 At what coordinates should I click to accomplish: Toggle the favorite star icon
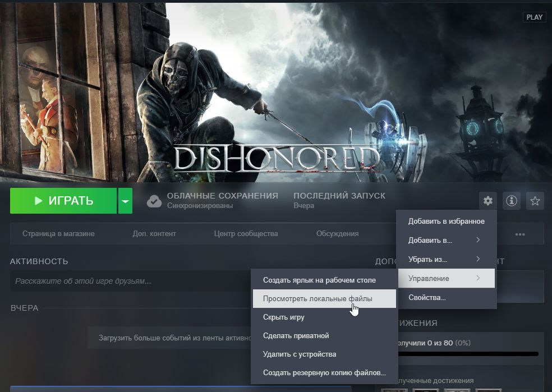(x=535, y=201)
